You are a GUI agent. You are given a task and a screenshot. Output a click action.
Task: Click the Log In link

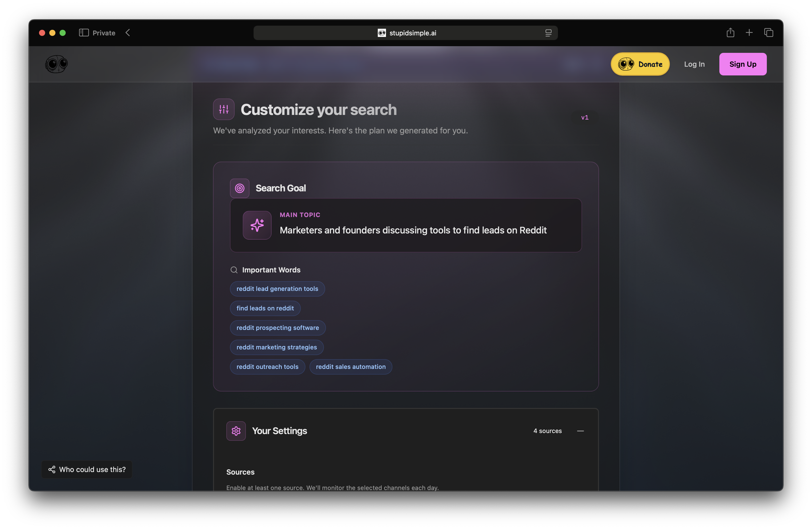(x=694, y=64)
